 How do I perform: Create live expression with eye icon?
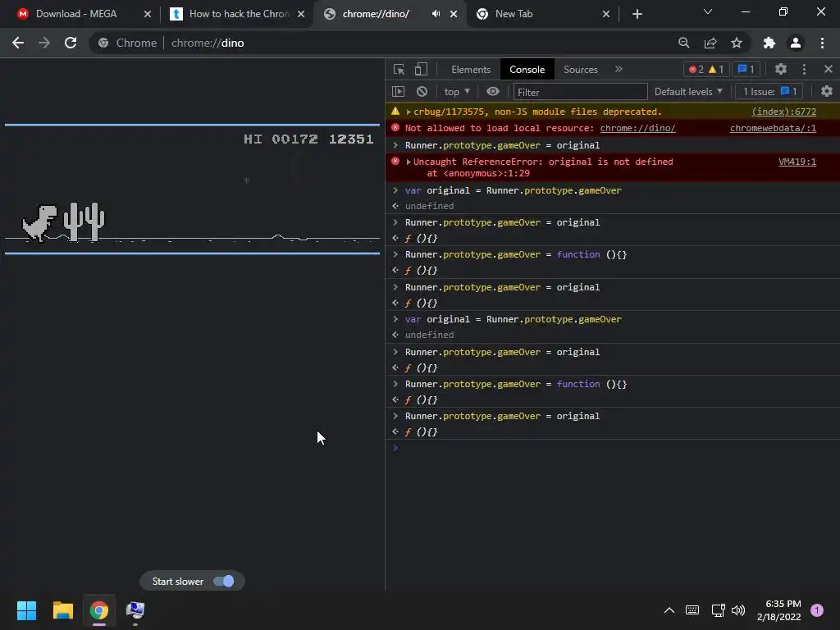click(493, 92)
